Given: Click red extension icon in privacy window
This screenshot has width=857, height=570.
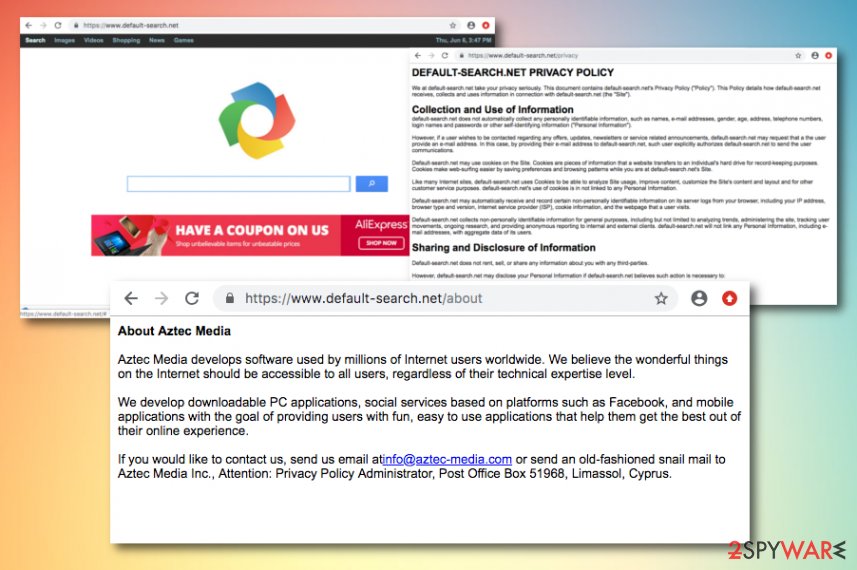Looking at the screenshot, I should pos(829,55).
